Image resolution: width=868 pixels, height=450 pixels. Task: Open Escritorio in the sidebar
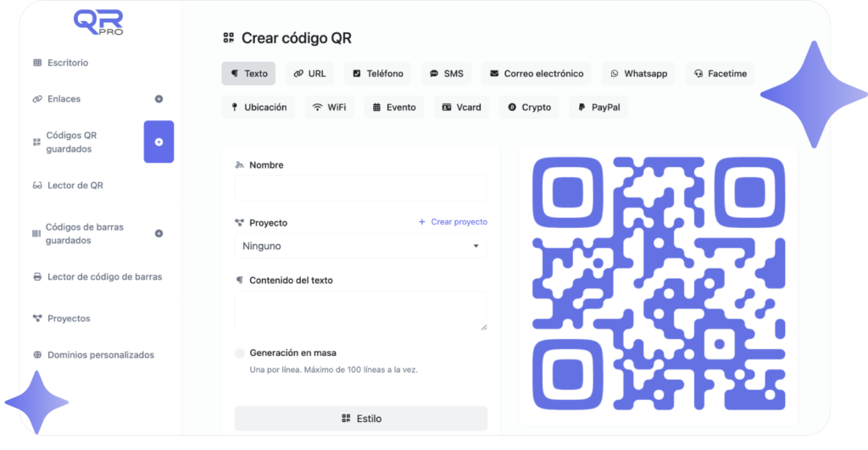(x=61, y=63)
